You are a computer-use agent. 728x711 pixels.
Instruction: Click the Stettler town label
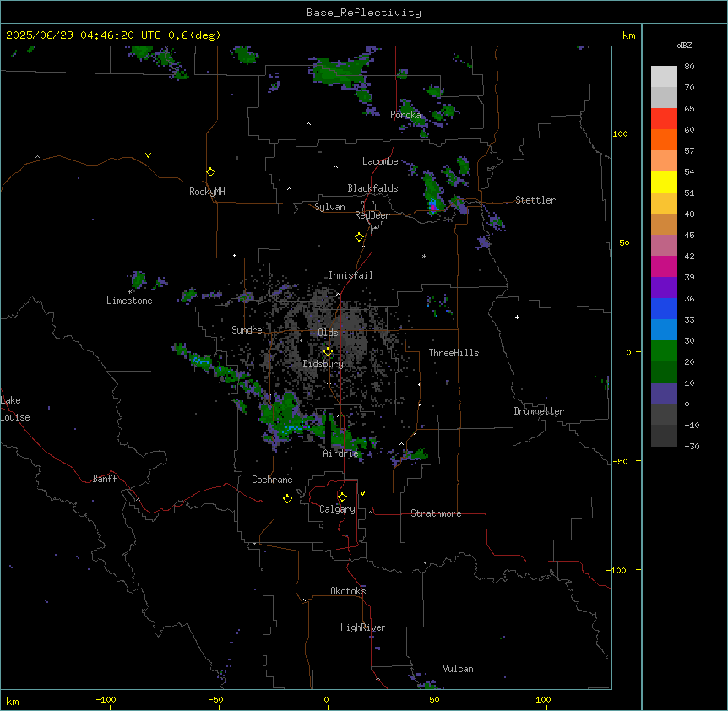pos(535,200)
